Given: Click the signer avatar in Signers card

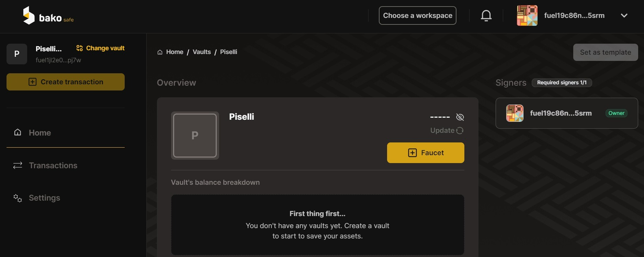Looking at the screenshot, I should pyautogui.click(x=515, y=113).
